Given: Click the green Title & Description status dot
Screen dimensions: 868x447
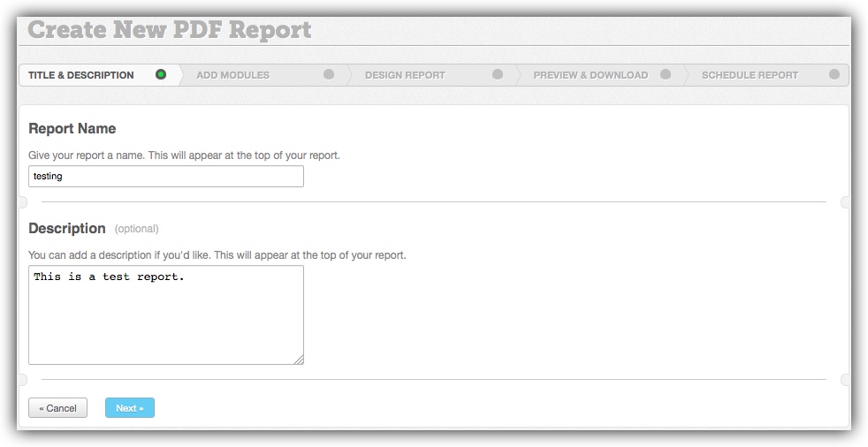Looking at the screenshot, I should [x=161, y=74].
